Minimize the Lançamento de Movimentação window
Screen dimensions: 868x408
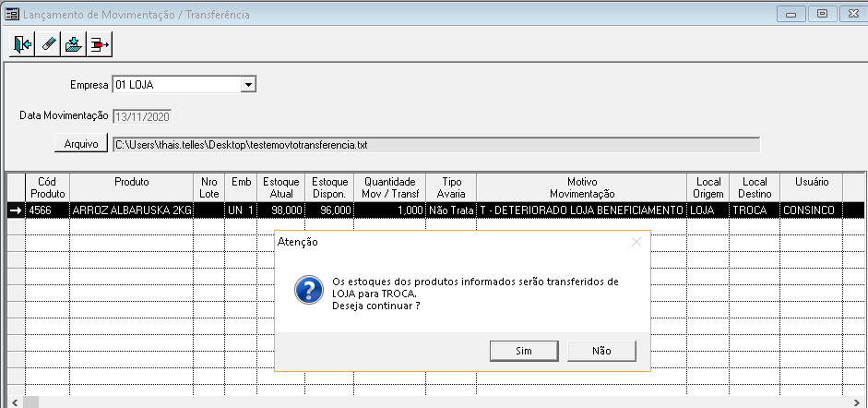(x=791, y=15)
